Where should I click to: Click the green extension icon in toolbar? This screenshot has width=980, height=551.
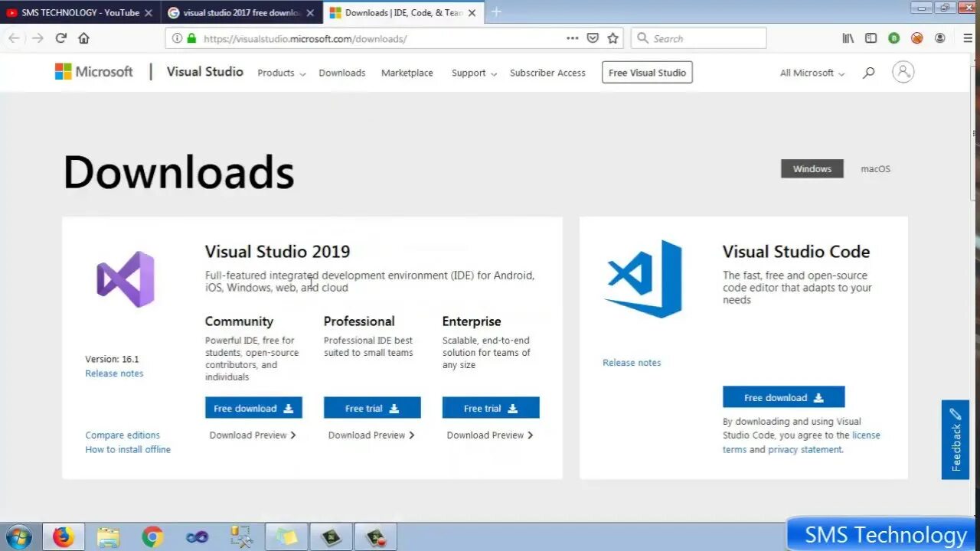tap(893, 38)
